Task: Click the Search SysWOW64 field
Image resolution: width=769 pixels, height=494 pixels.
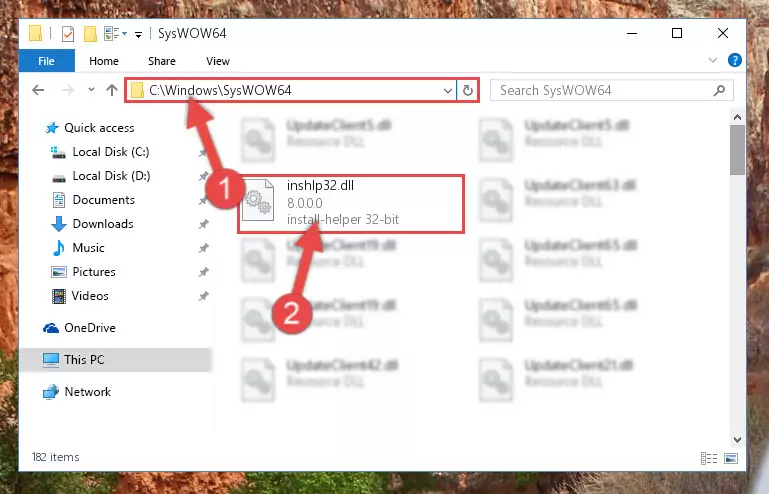Action: 612,90
